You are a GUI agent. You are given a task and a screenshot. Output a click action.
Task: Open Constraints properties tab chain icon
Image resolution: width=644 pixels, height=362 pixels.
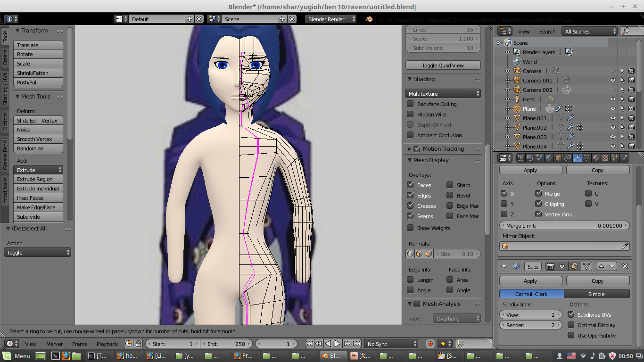[x=568, y=158]
